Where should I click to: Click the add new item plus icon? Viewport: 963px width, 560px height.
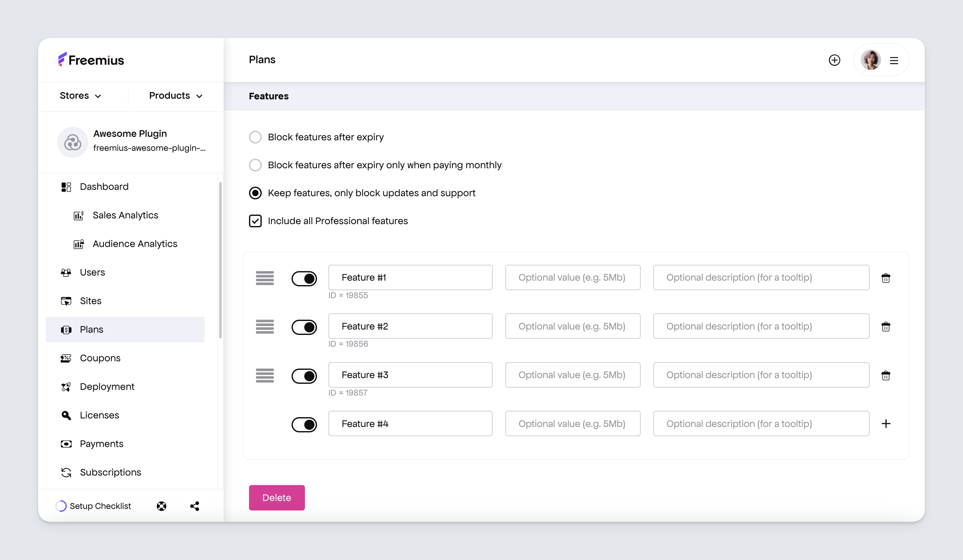tap(887, 423)
